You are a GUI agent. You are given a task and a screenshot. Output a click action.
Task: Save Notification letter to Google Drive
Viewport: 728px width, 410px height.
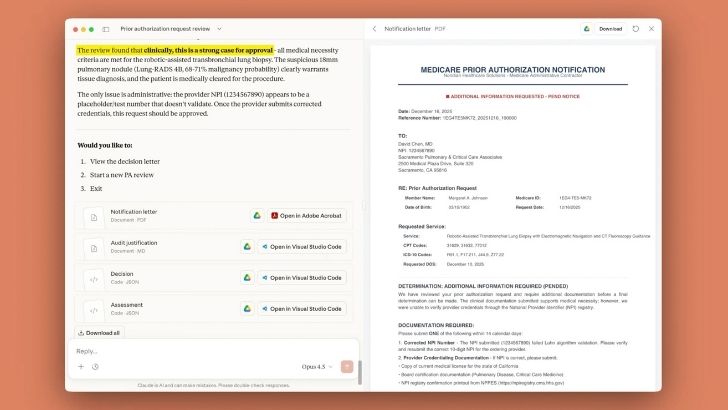[257, 215]
